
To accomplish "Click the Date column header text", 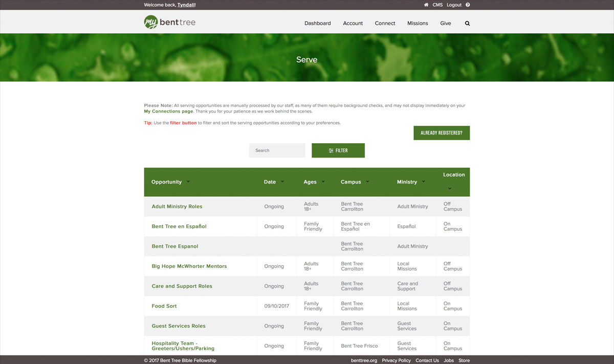I will click(x=270, y=182).
